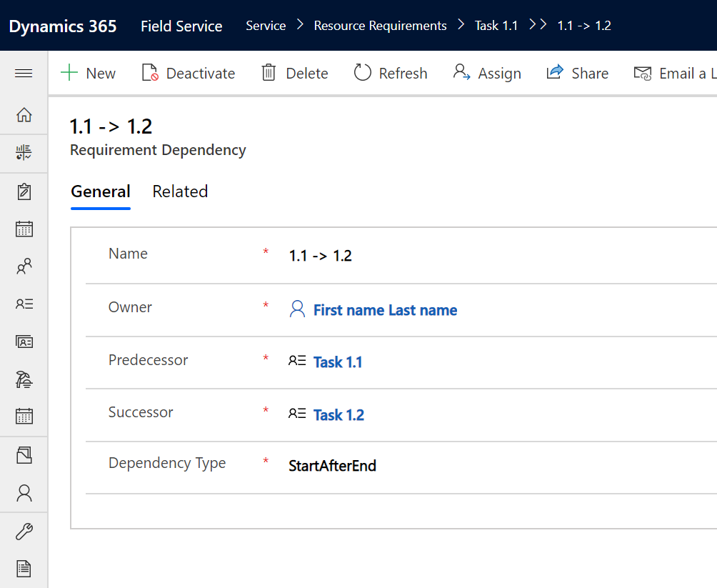Open resource requirements sidebar icon

pyautogui.click(x=24, y=304)
